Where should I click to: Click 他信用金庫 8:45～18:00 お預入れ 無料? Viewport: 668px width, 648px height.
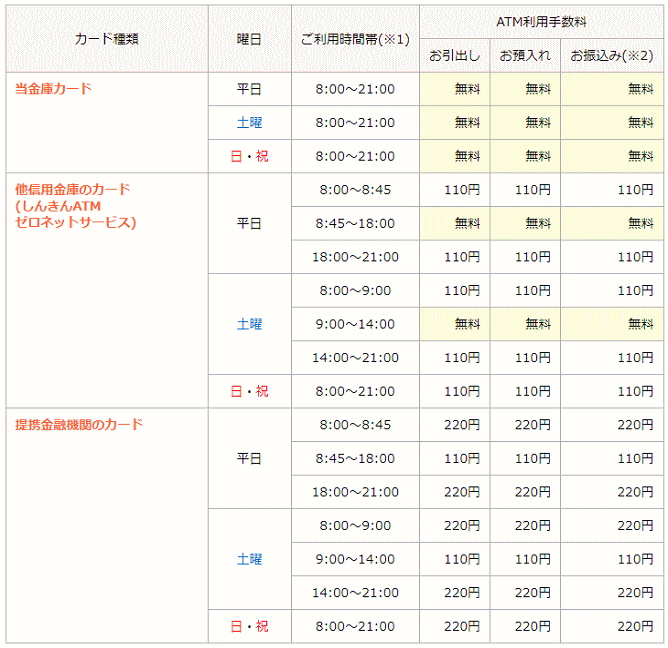pos(525,223)
